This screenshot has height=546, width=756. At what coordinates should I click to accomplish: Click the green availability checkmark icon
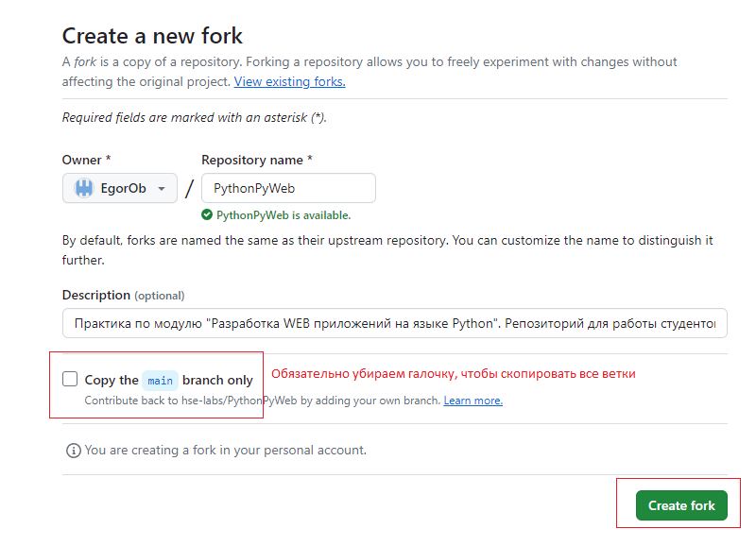(x=207, y=215)
